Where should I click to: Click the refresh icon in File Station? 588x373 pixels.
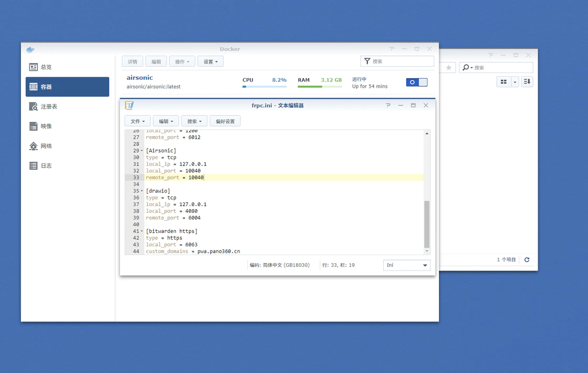point(527,260)
